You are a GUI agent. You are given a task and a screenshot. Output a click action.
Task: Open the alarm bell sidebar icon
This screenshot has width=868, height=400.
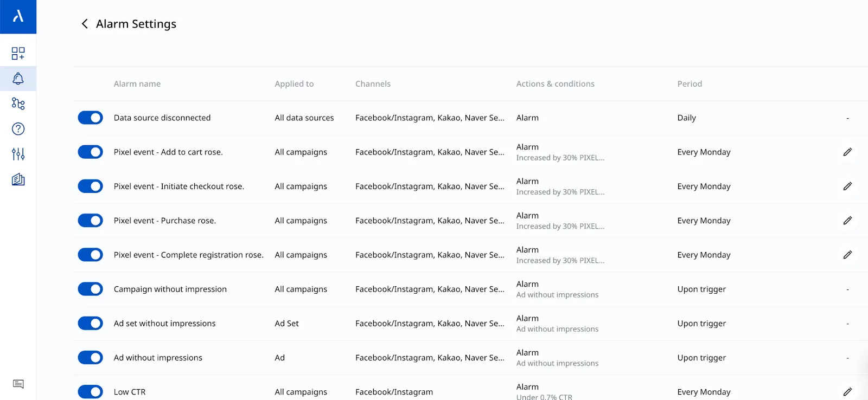coord(18,79)
